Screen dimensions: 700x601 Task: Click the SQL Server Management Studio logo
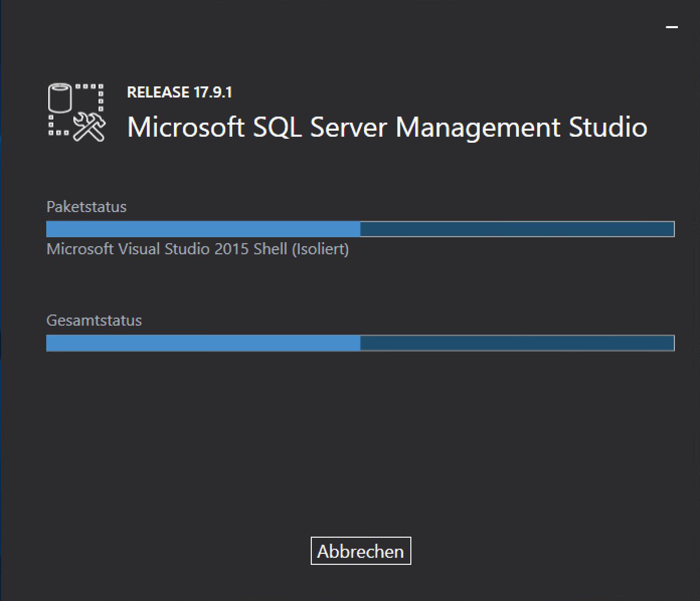tap(76, 113)
